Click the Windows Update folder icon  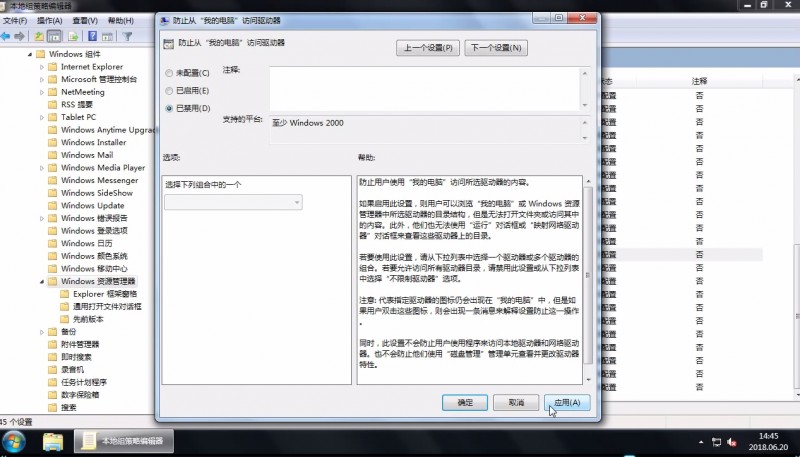coord(53,206)
